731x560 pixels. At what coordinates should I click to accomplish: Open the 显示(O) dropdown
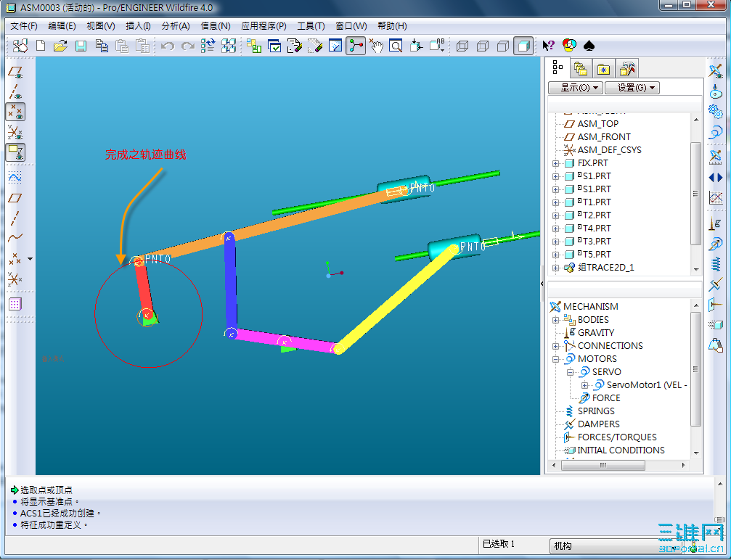click(x=575, y=88)
